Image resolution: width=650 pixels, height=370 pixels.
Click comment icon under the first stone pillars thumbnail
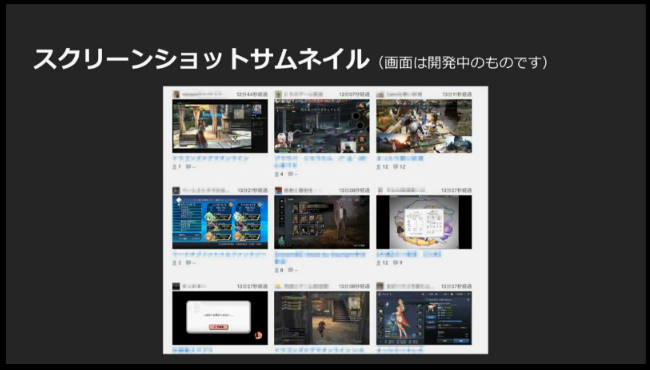tap(188, 167)
